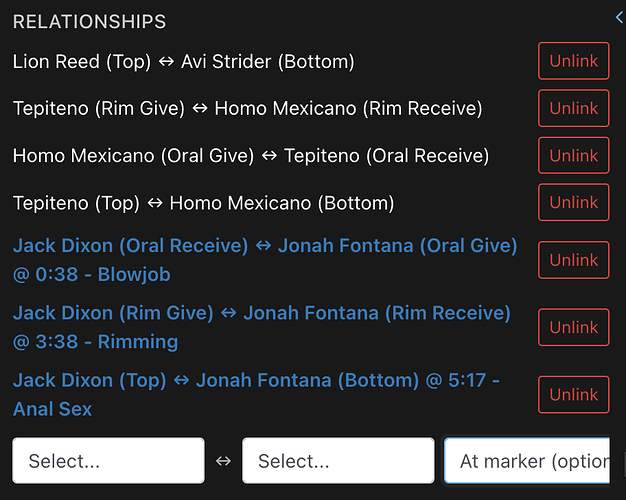Unlink the Blowjob marker relationship
This screenshot has width=626, height=500.
click(x=573, y=260)
